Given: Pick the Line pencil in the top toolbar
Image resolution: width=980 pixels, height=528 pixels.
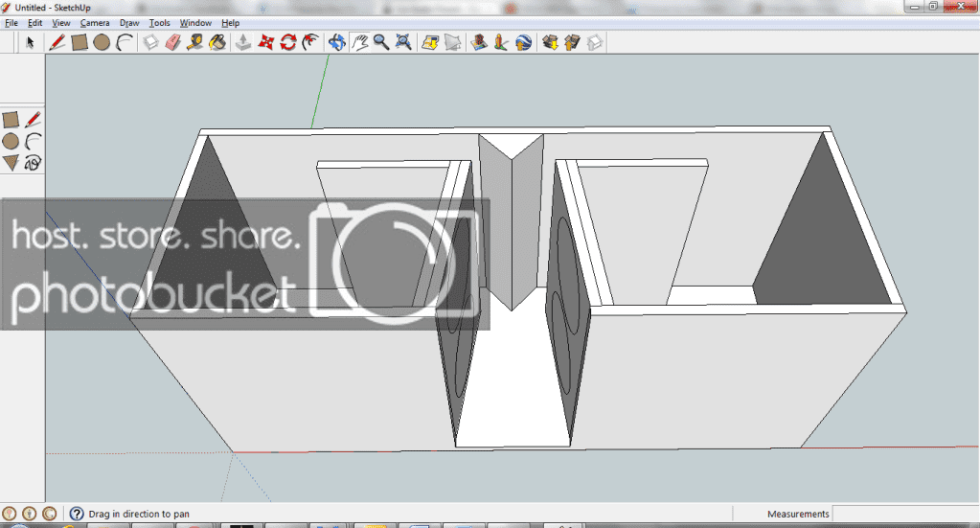Looking at the screenshot, I should tap(57, 42).
